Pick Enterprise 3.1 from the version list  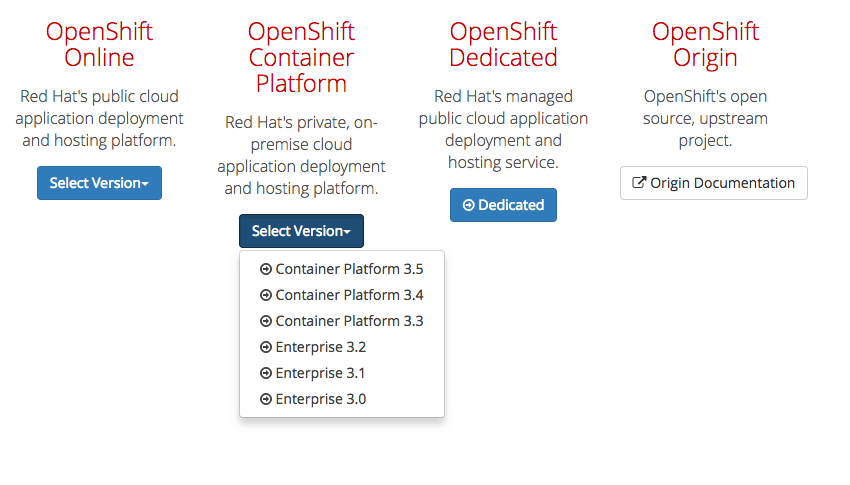tap(342, 373)
